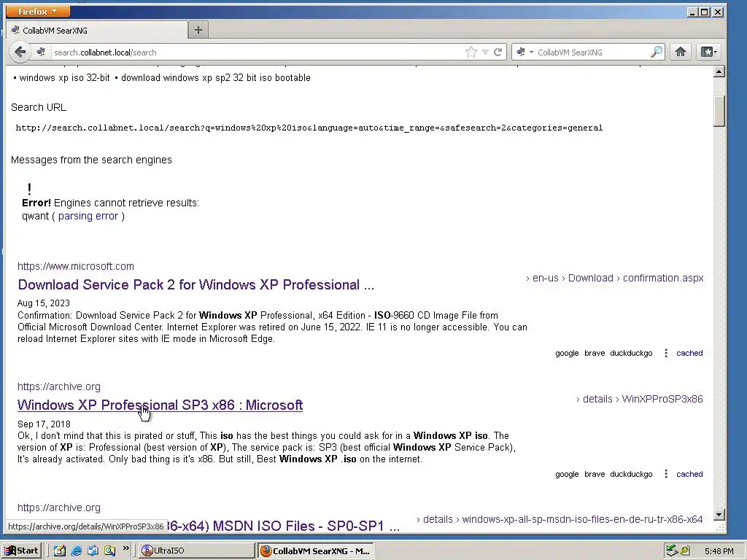The width and height of the screenshot is (747, 560).
Task: Switch to the UltraISO taskbar window
Action: (x=197, y=551)
